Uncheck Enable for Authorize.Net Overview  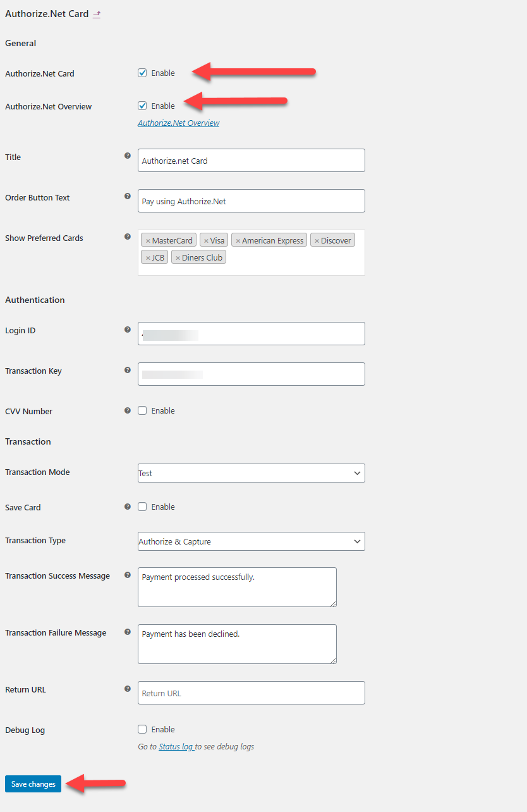[142, 106]
